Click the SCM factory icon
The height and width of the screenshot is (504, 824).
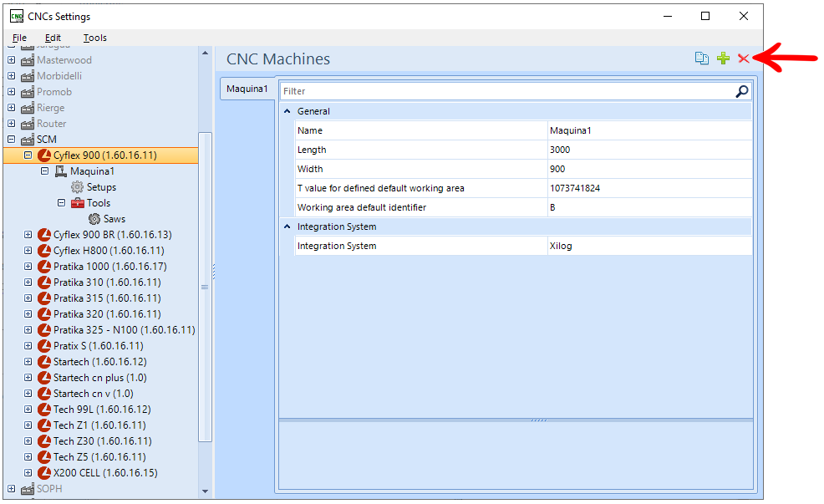(x=28, y=140)
